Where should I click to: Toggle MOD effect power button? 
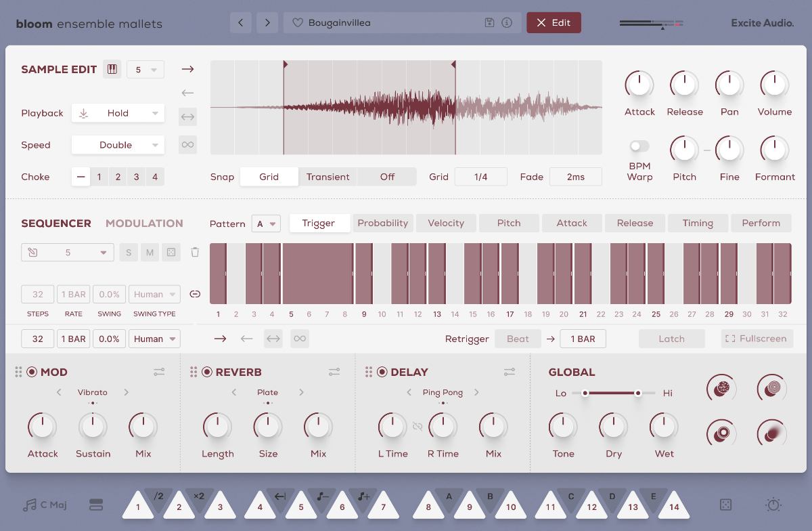[32, 372]
